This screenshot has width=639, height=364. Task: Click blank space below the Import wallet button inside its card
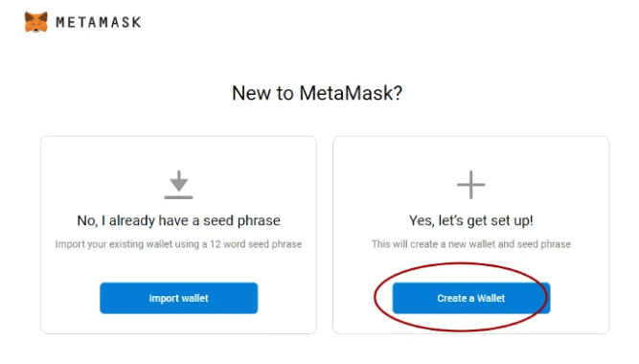click(179, 323)
